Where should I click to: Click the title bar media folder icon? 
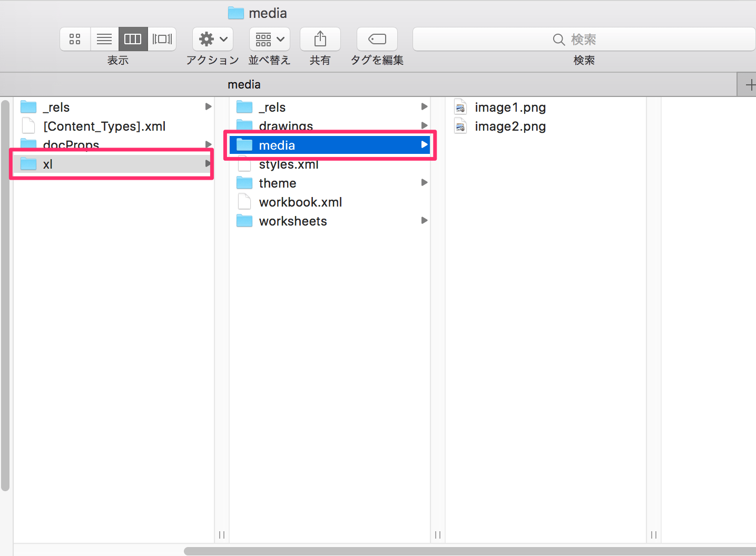click(235, 13)
